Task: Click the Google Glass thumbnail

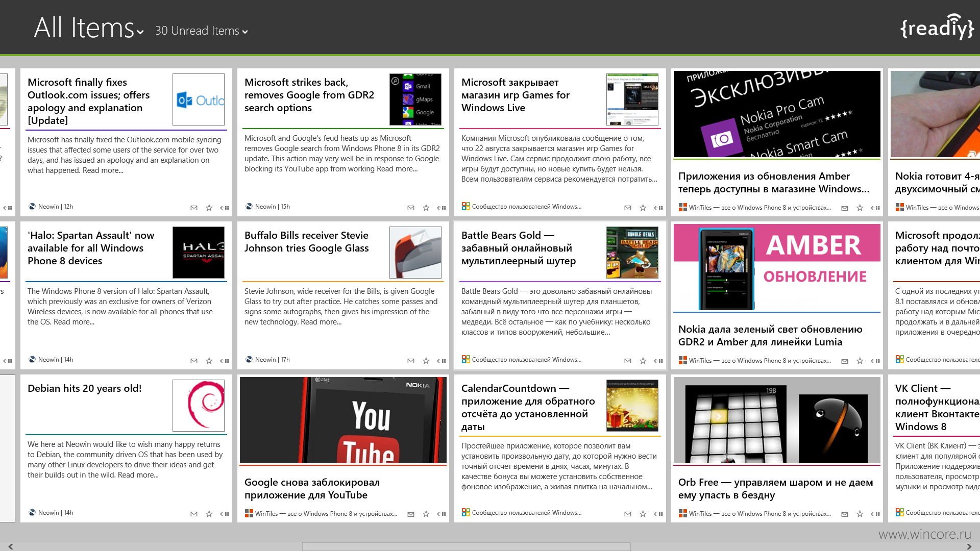Action: [415, 253]
